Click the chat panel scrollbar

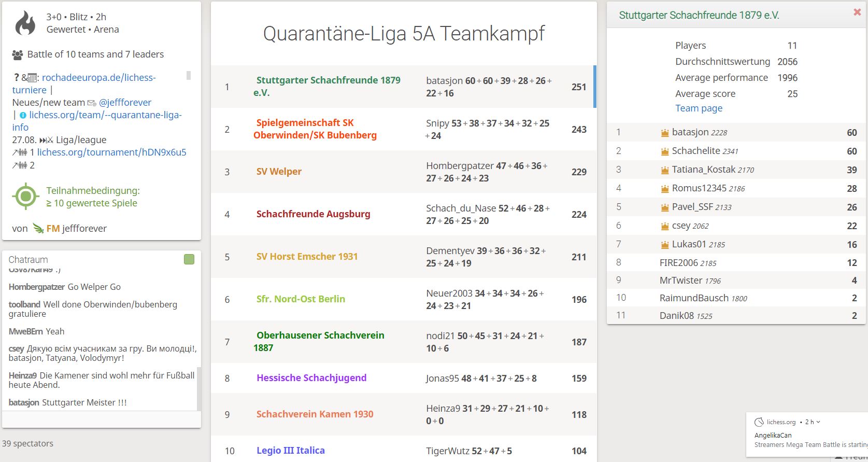pyautogui.click(x=198, y=389)
